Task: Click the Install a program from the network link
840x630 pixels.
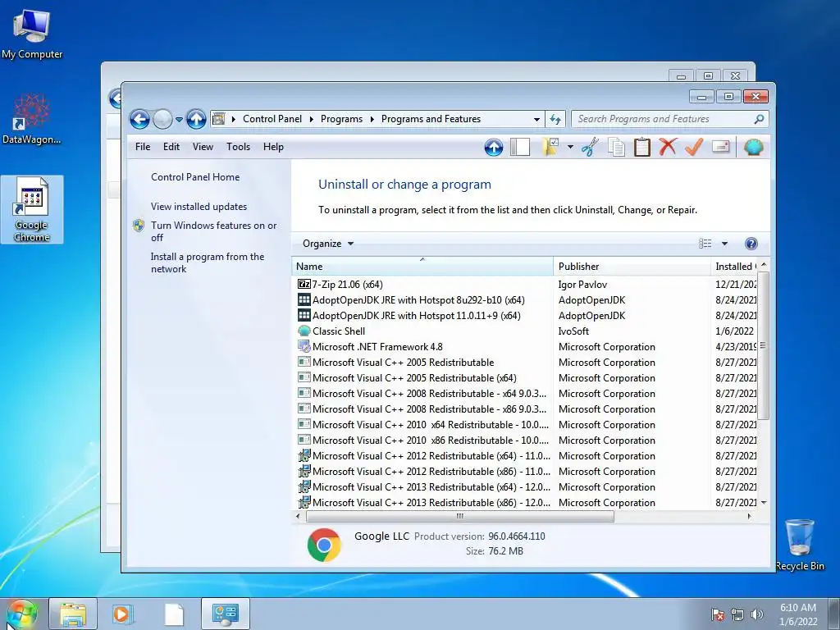Action: 208,263
